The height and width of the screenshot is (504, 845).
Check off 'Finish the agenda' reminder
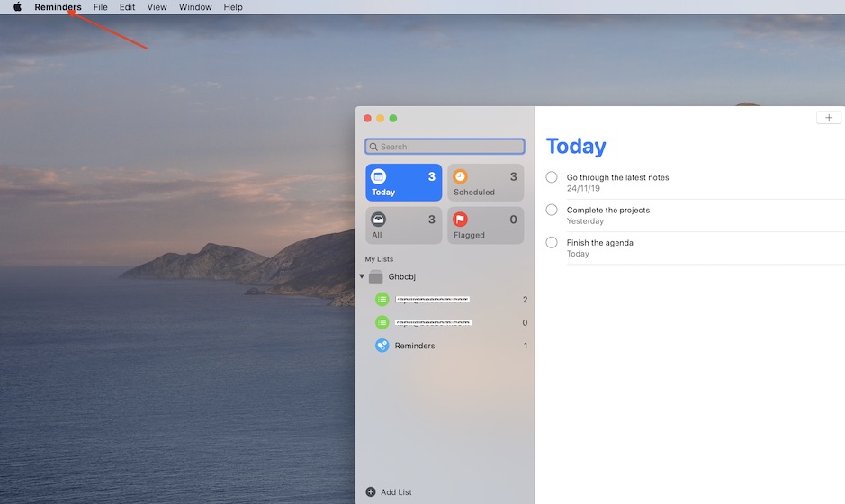552,243
